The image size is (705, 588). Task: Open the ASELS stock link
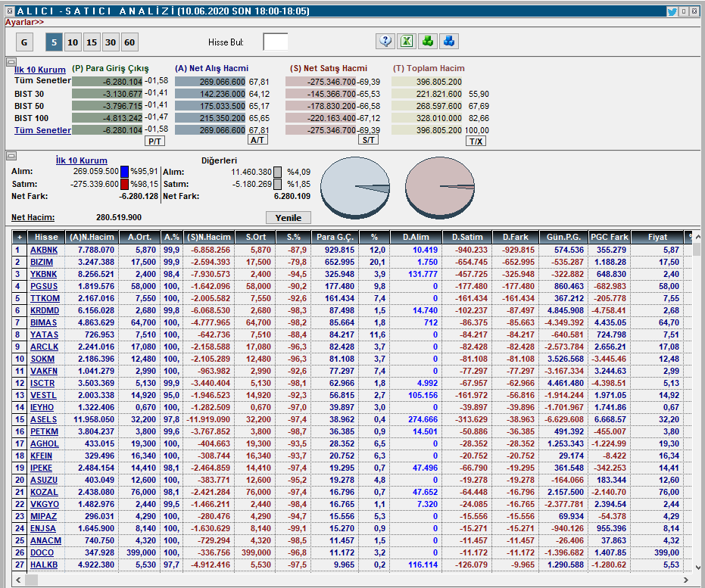click(43, 419)
